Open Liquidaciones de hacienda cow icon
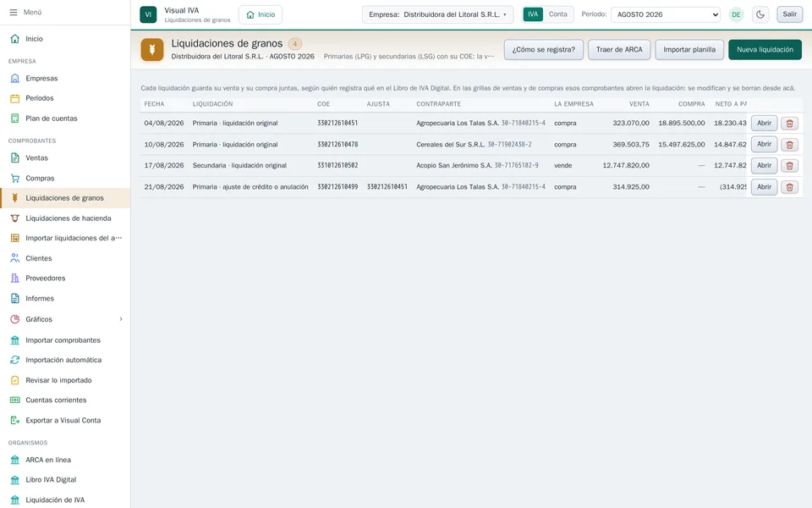Screen dimensions: 812x508 [15, 218]
